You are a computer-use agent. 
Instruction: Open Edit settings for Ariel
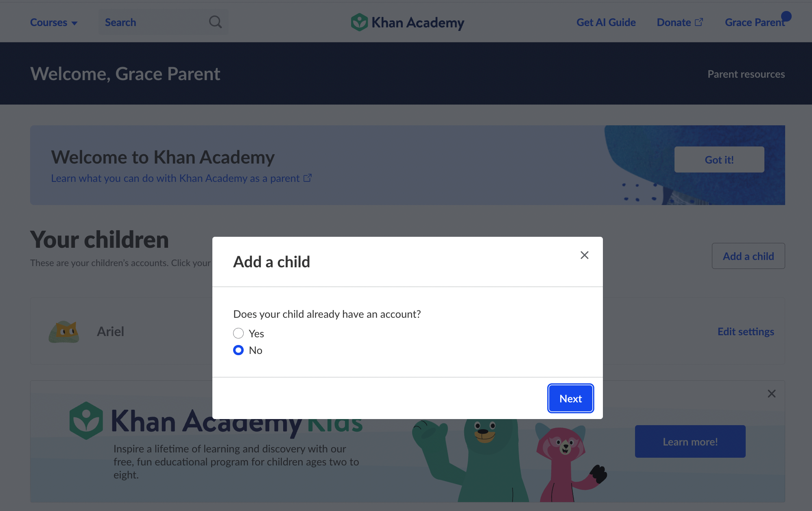point(746,332)
